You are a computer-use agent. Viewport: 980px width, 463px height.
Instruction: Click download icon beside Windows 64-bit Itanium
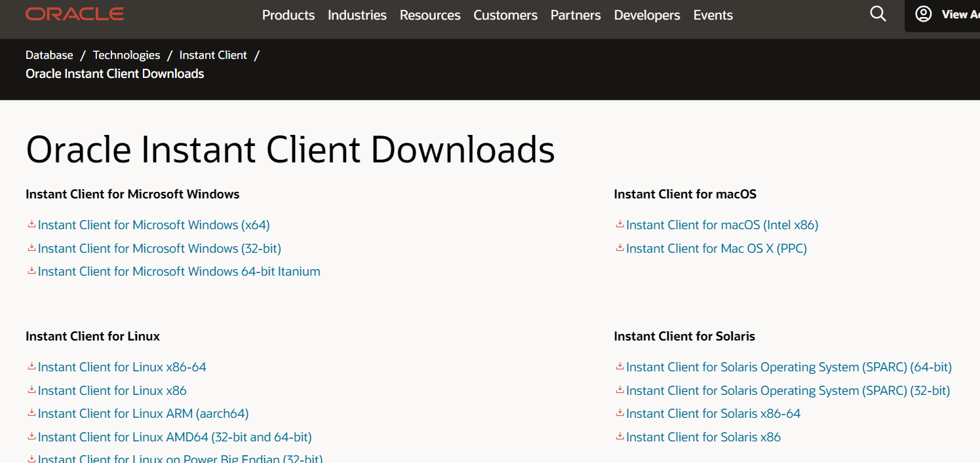(31, 271)
